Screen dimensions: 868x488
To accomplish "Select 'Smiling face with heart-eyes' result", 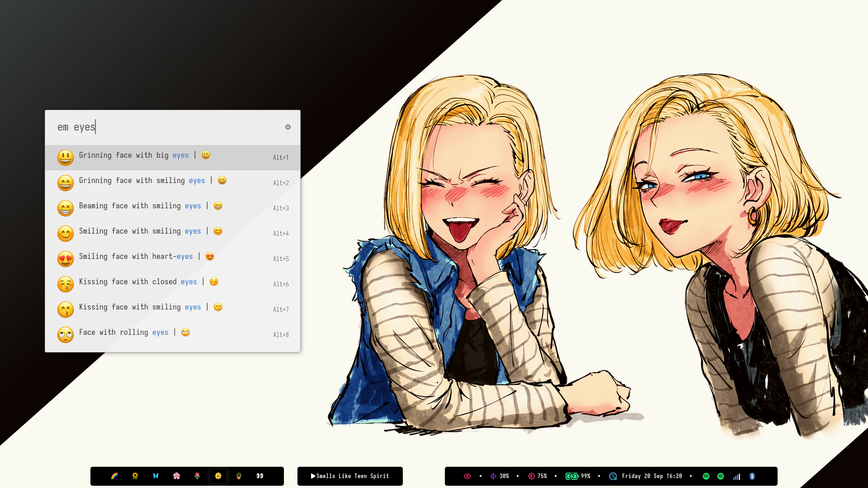I will (x=172, y=258).
